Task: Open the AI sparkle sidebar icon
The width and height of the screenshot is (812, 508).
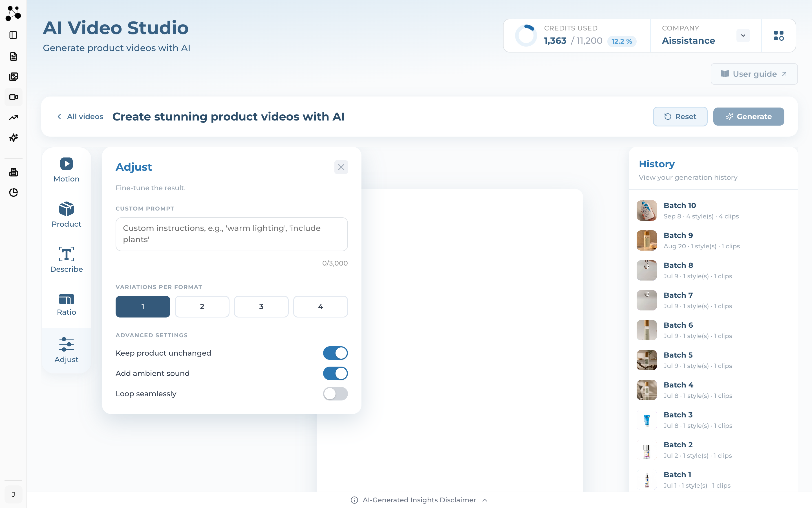Action: (14, 138)
